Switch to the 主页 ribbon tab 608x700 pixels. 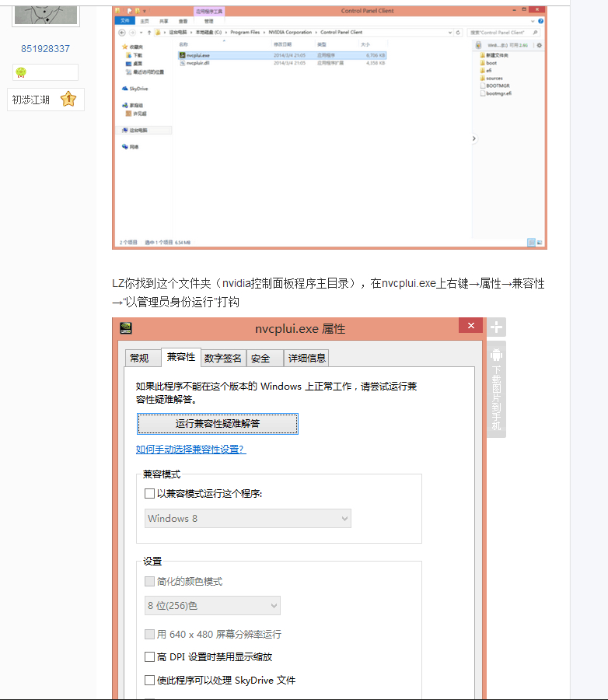coord(145,21)
